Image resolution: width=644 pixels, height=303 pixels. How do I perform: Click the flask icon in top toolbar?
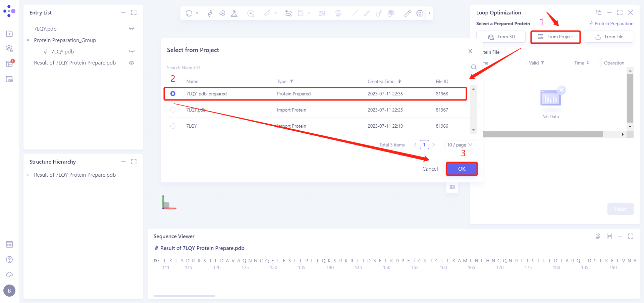click(x=234, y=13)
